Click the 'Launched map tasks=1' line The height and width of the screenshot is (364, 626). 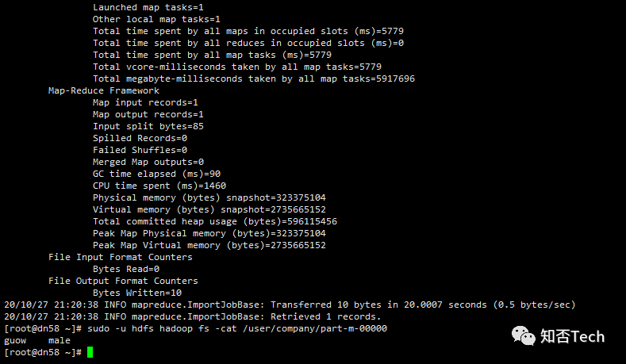pyautogui.click(x=148, y=7)
